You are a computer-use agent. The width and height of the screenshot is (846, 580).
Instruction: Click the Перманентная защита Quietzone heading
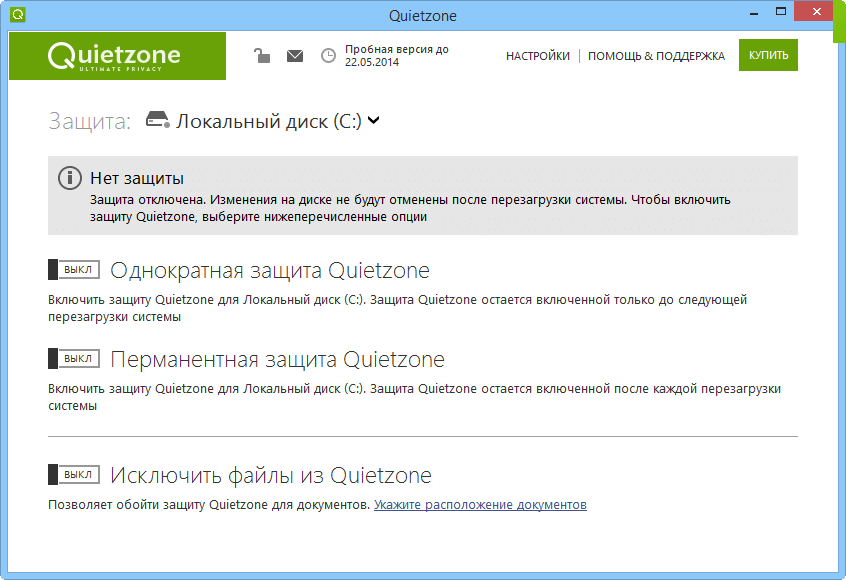pyautogui.click(x=277, y=359)
